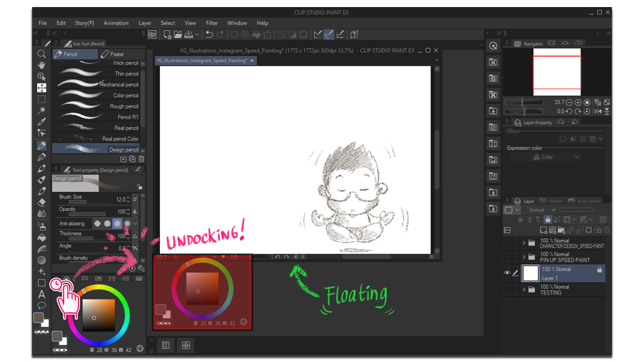
Task: Click the Layer 1 white thumbnail
Action: [x=531, y=274]
